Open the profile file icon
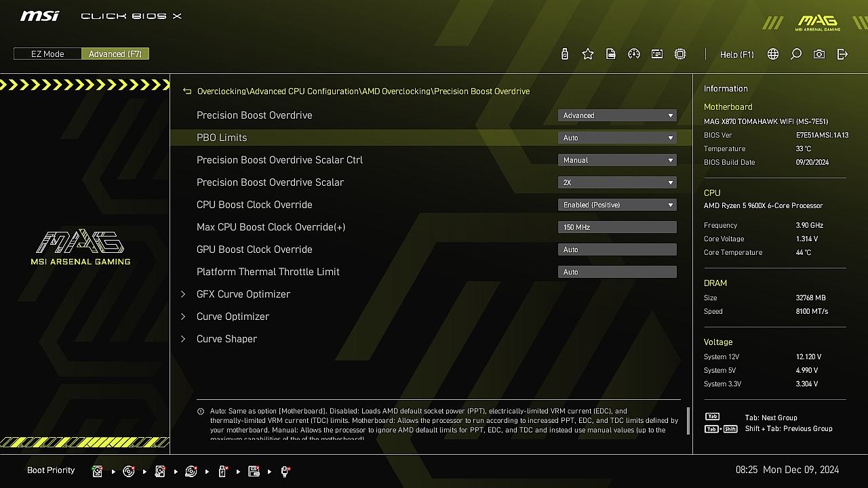 pos(611,54)
